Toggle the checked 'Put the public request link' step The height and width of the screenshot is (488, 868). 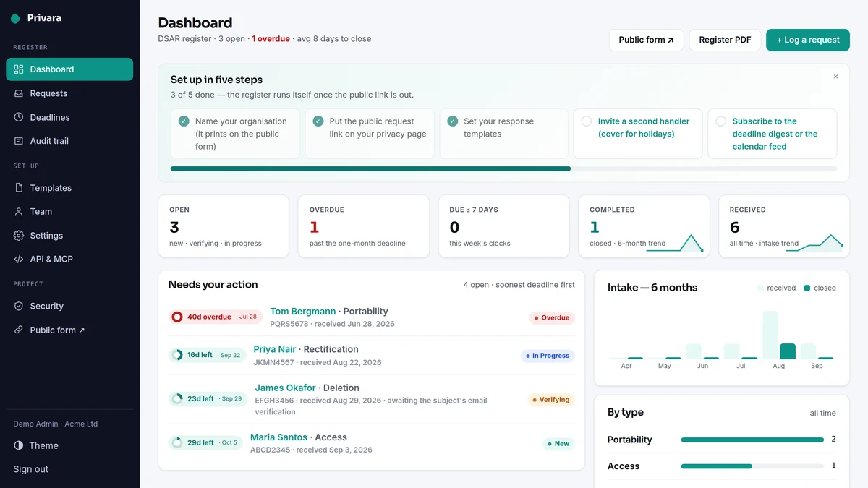318,121
